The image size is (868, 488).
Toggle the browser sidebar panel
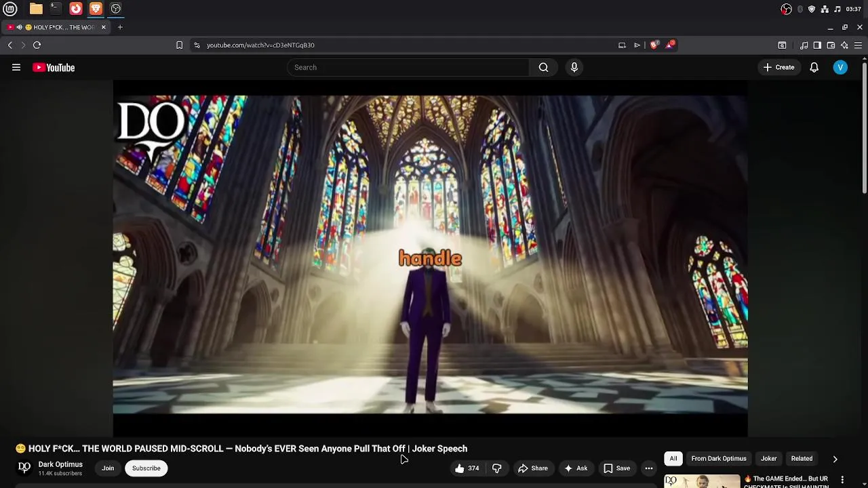click(x=817, y=45)
